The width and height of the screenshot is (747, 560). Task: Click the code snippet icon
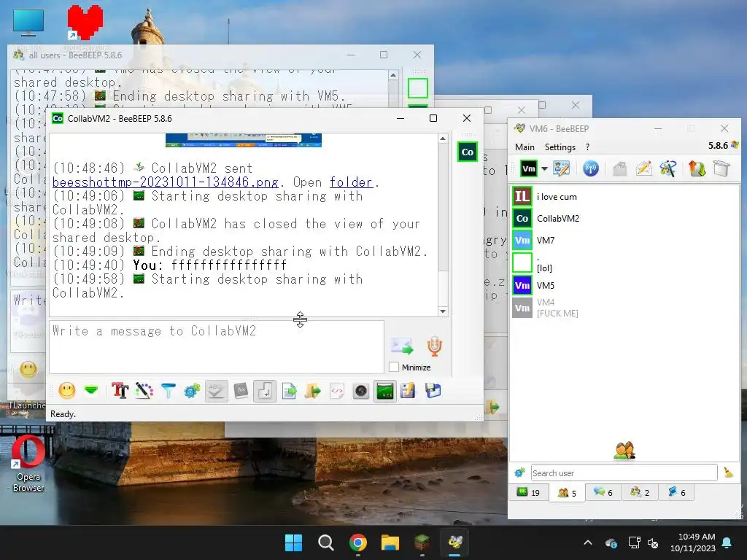coord(337,391)
